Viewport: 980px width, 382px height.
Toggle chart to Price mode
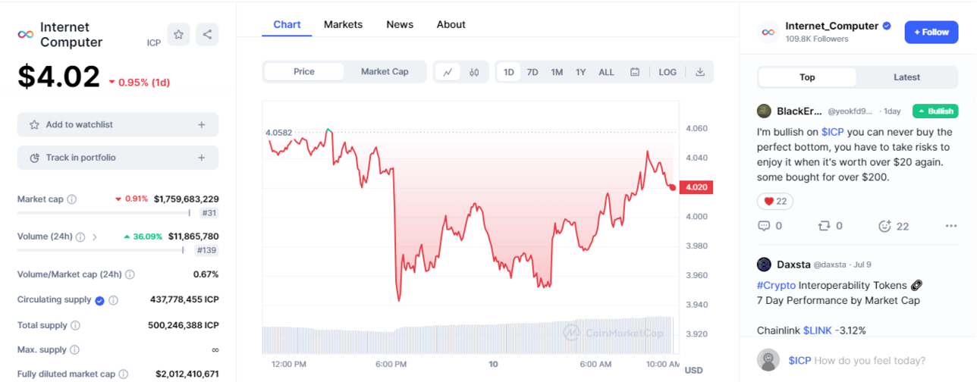(304, 72)
